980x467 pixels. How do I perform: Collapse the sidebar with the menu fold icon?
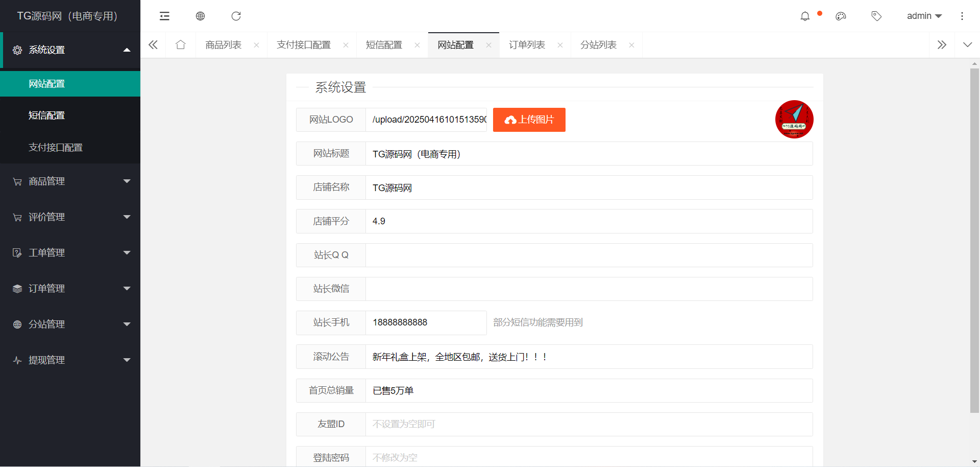[164, 16]
